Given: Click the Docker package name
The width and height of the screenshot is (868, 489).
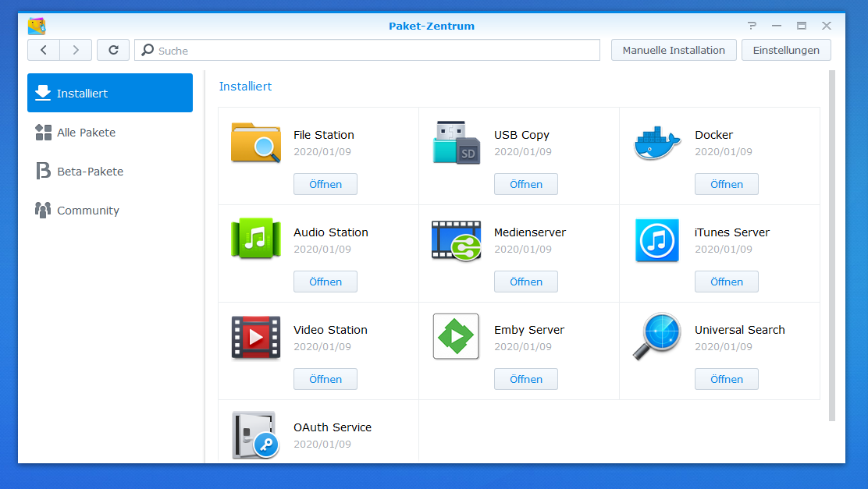Looking at the screenshot, I should (713, 135).
